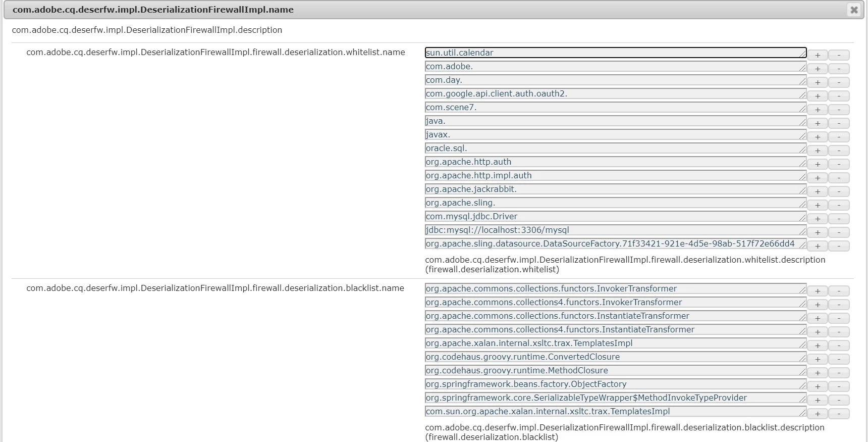Edit the MethodInvokeTypeProvider blacklist field
This screenshot has height=442, width=868.
(x=616, y=398)
